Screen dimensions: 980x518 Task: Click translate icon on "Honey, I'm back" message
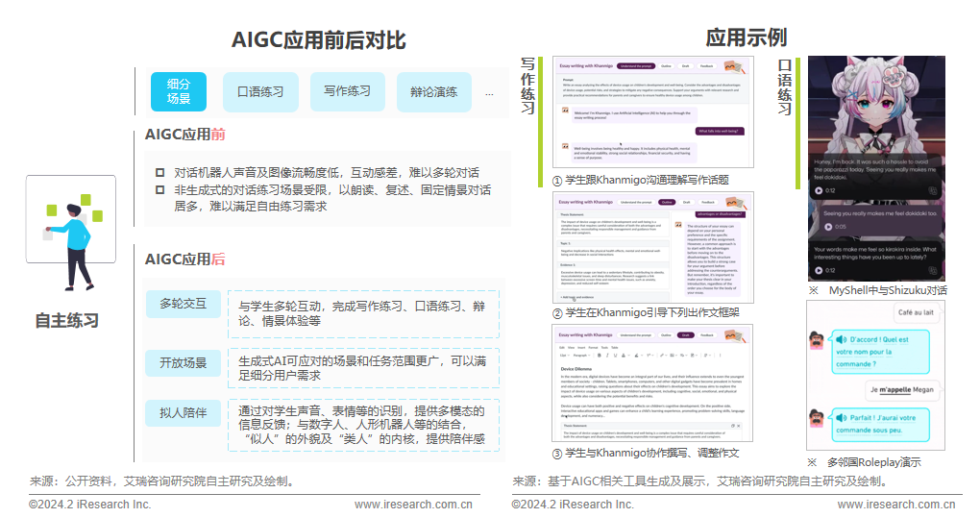(x=933, y=190)
